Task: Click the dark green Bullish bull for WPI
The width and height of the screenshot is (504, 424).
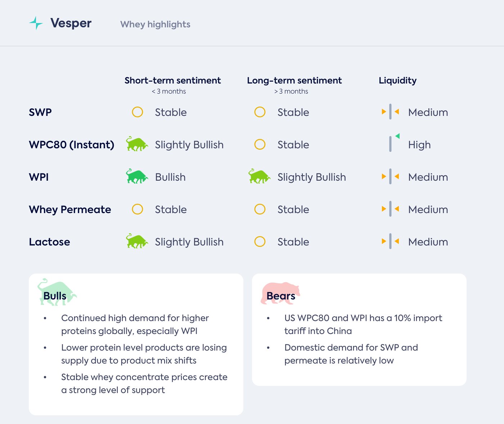Action: click(137, 177)
